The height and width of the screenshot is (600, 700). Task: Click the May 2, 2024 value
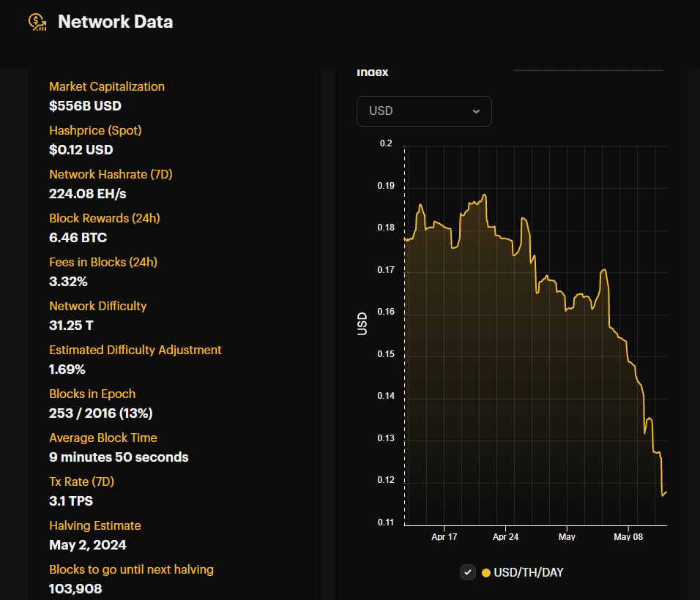(88, 545)
